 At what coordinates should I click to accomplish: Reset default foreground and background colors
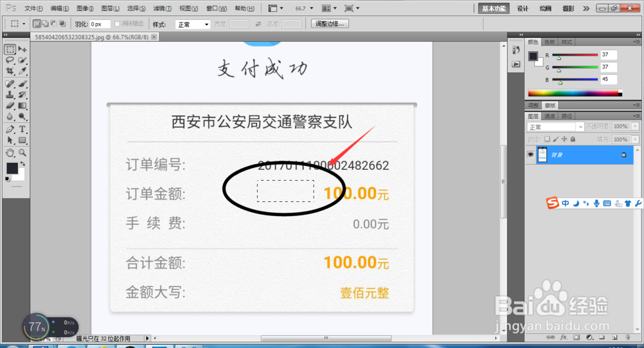click(x=7, y=179)
